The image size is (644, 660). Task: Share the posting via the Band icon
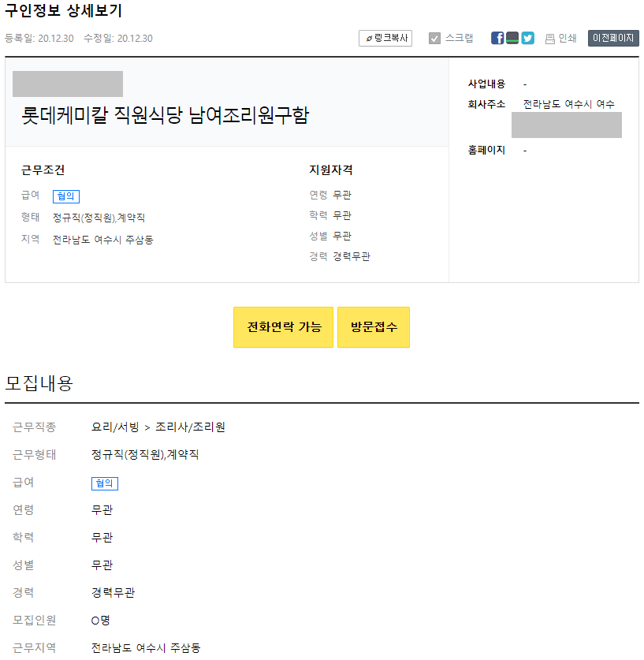tap(512, 37)
